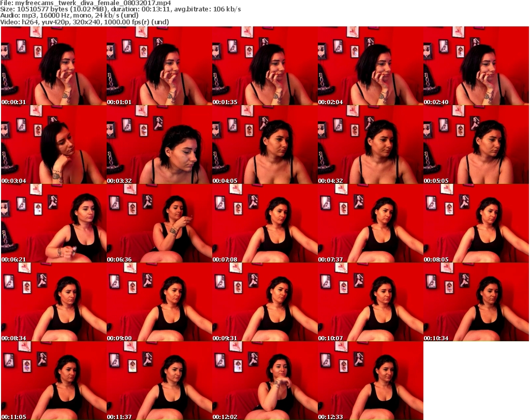530x420 pixels.
Task: Click the File name header line
Action: [x=85, y=3]
